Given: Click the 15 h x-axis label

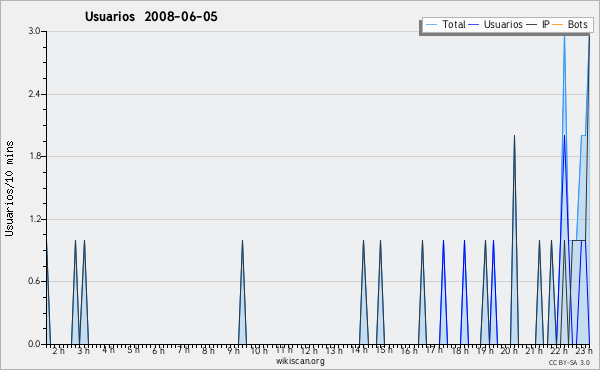Looking at the screenshot, I should click(x=384, y=350).
